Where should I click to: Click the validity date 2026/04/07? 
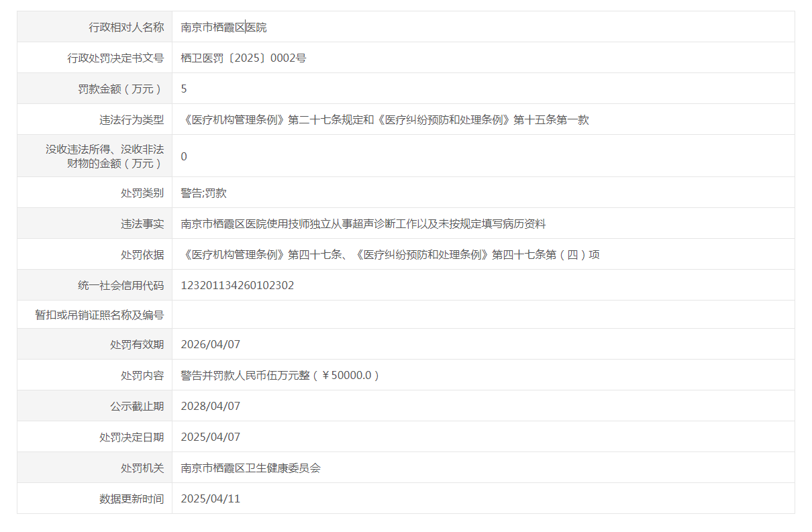click(x=211, y=345)
